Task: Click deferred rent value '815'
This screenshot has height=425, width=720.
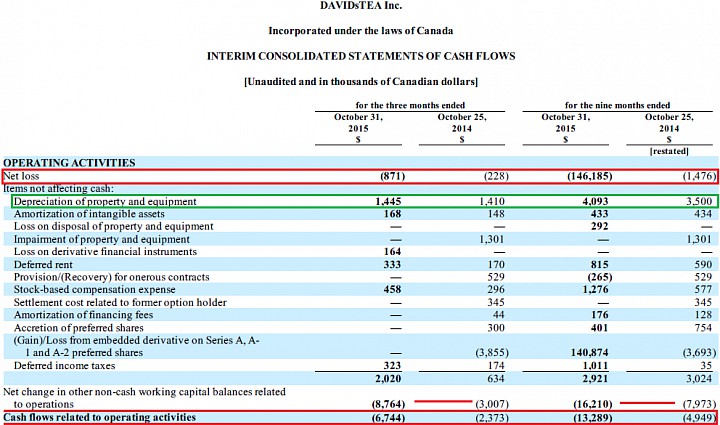Action: tap(600, 264)
